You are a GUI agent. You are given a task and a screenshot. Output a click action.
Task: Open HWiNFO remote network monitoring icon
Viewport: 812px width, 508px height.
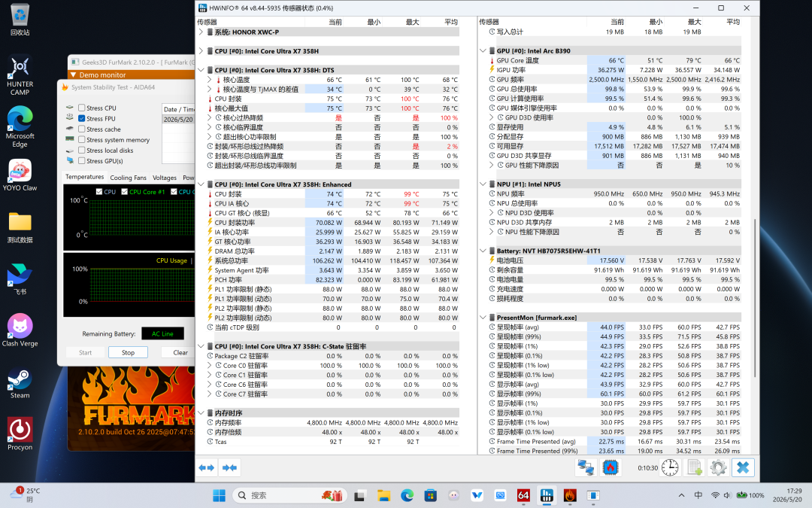click(x=586, y=467)
